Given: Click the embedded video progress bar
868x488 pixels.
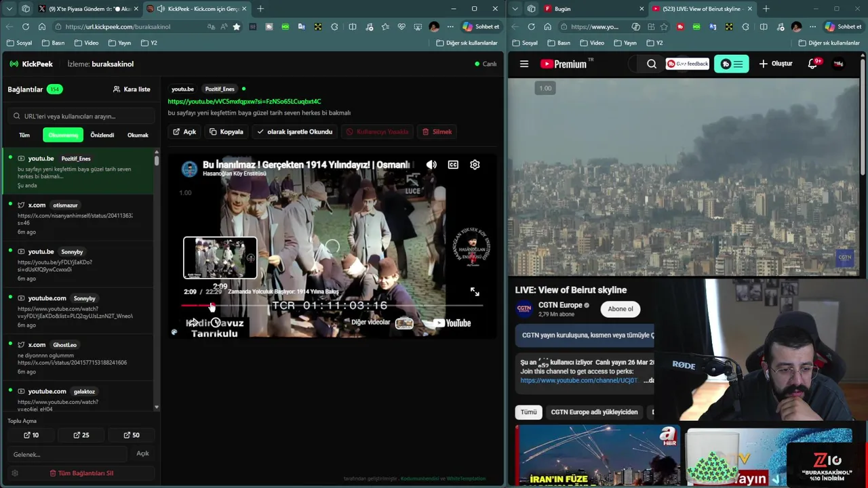Looking at the screenshot, I should point(332,306).
